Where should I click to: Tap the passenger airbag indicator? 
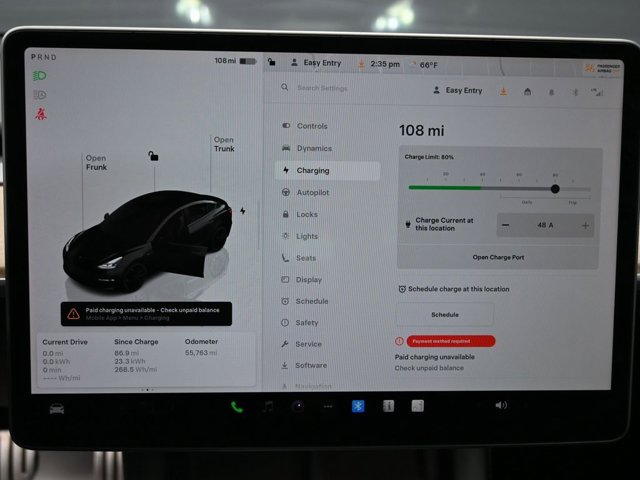(602, 68)
